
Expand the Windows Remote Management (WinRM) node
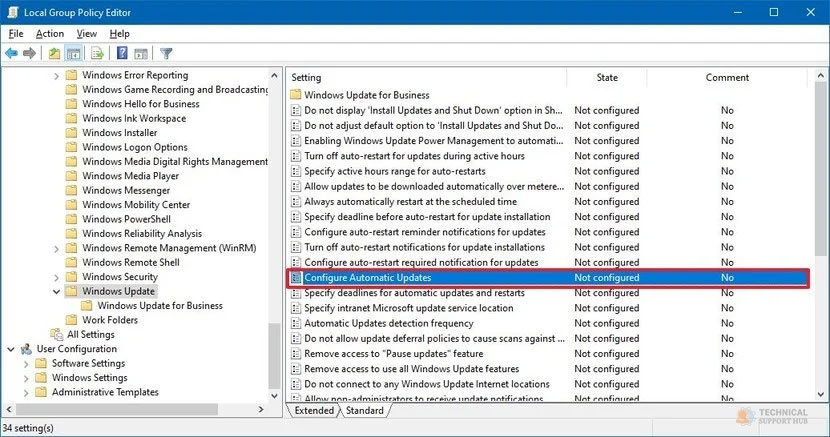point(56,248)
